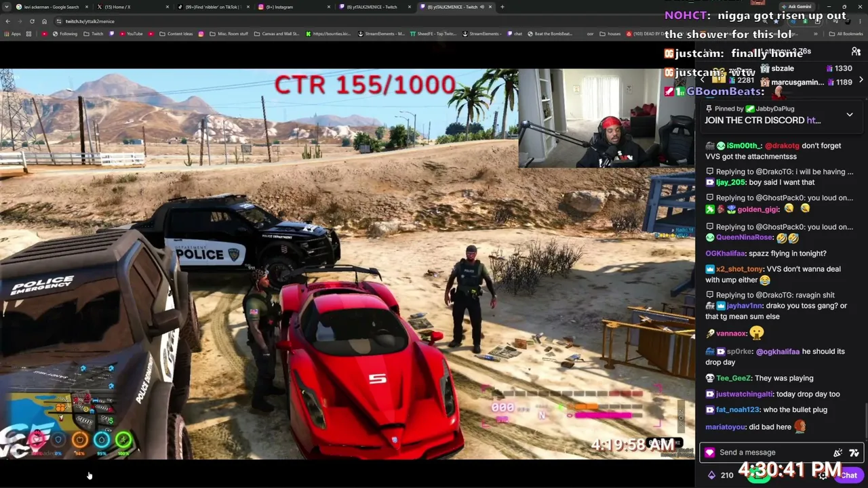This screenshot has width=868, height=488.
Task: Open the 'All Bookmarks' folder
Action: tap(846, 34)
